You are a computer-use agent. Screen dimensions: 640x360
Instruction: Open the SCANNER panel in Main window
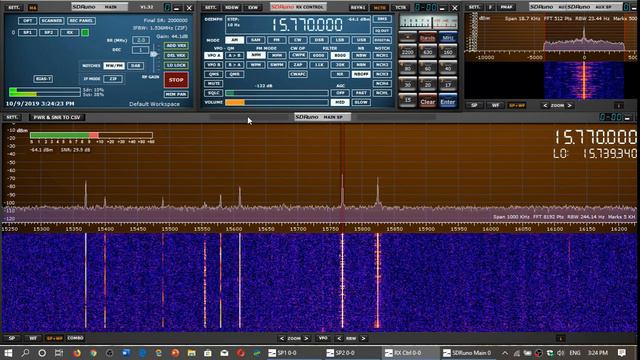pyautogui.click(x=51, y=20)
